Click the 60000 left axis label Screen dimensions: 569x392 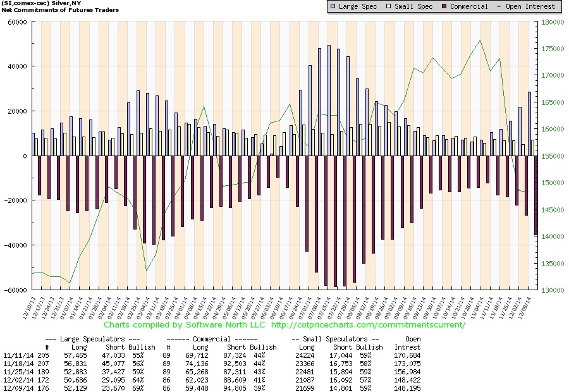(x=18, y=22)
